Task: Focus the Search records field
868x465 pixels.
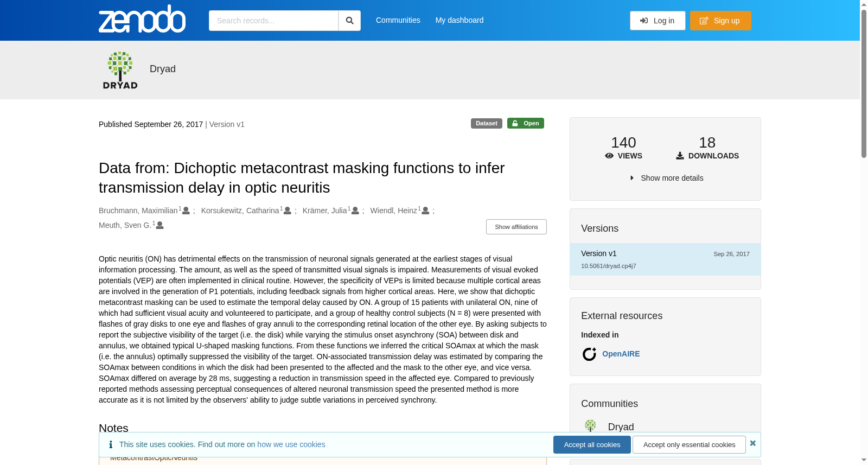Action: click(x=273, y=21)
